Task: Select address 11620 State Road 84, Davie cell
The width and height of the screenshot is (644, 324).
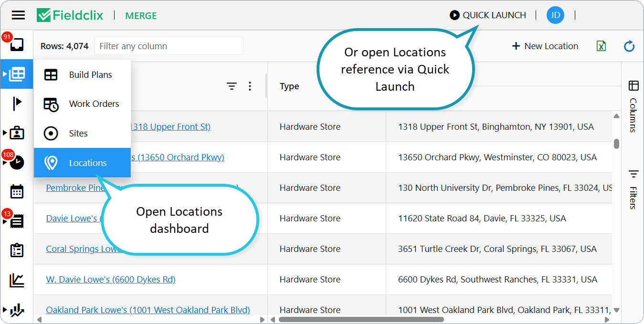Action: [x=499, y=219]
